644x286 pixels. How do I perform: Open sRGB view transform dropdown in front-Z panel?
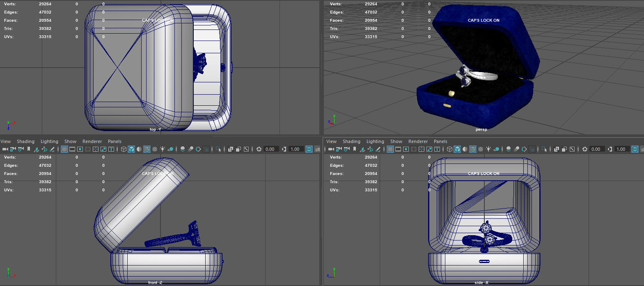pos(317,149)
